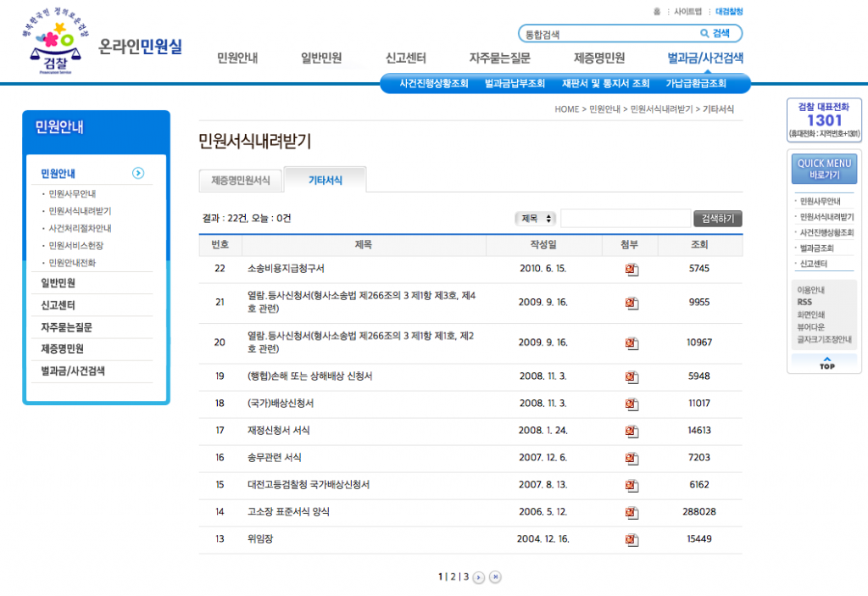This screenshot has height=596, width=868.
Task: Download attachment for 고소장 표준서식 양식
Action: pyautogui.click(x=632, y=512)
